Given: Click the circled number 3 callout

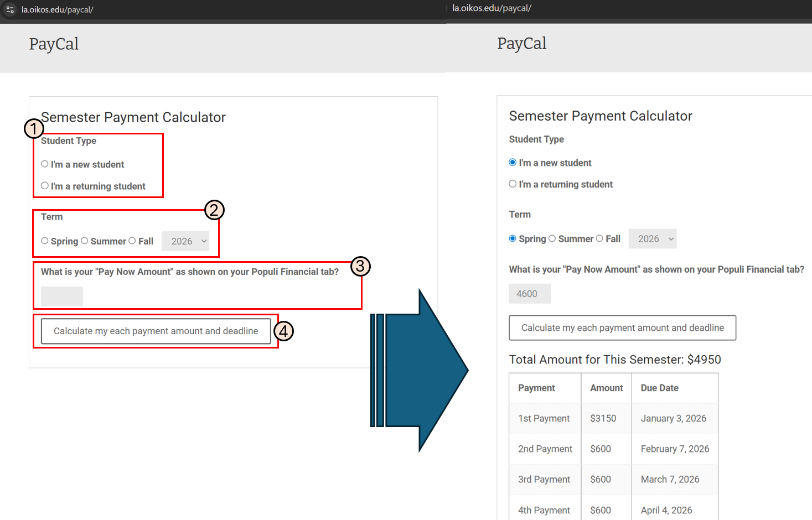Looking at the screenshot, I should pyautogui.click(x=360, y=266).
